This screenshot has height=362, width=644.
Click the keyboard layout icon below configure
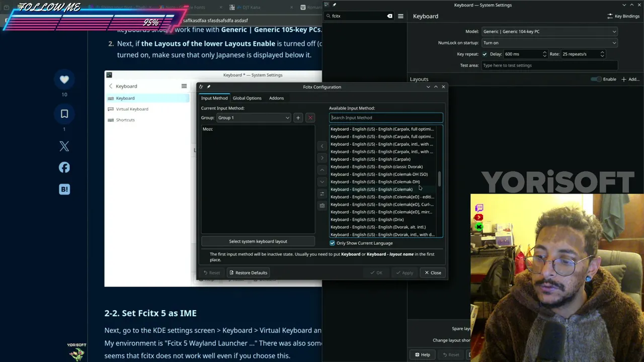click(322, 206)
